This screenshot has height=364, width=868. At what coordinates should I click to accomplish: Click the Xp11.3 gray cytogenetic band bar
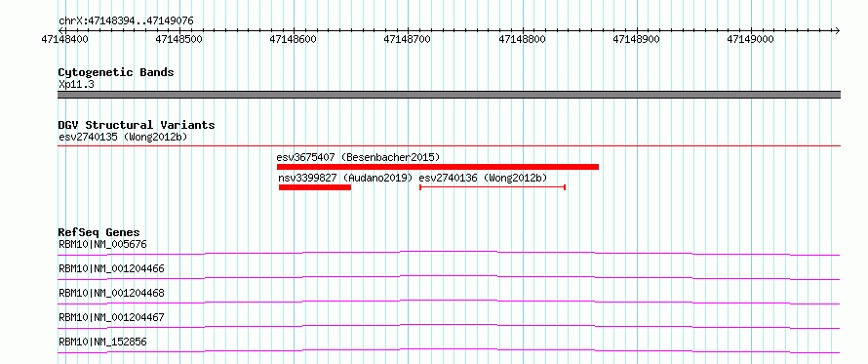(449, 95)
